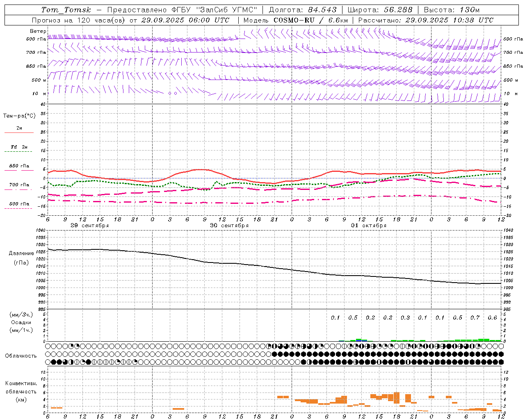Click the latitude value "Широта: 56.288"
The image size is (525, 420).
pos(380,10)
